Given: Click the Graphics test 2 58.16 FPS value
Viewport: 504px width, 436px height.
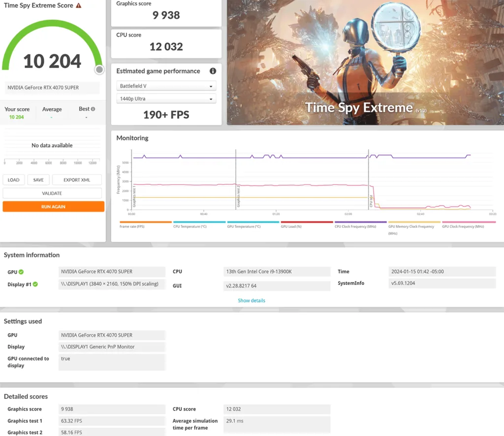Looking at the screenshot, I should click(x=112, y=432).
